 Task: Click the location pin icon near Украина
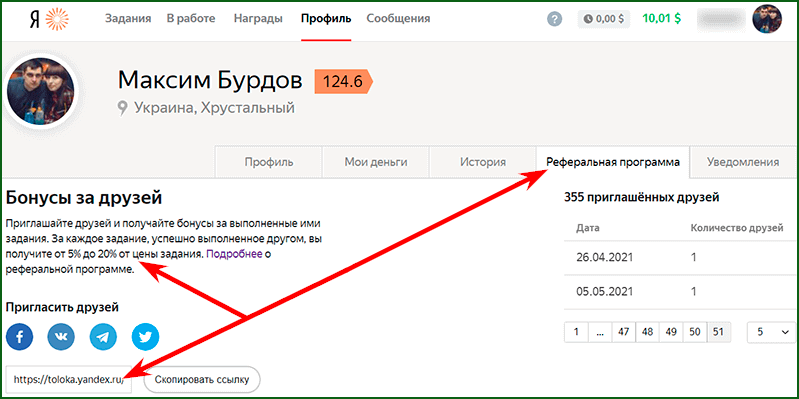pyautogui.click(x=122, y=108)
